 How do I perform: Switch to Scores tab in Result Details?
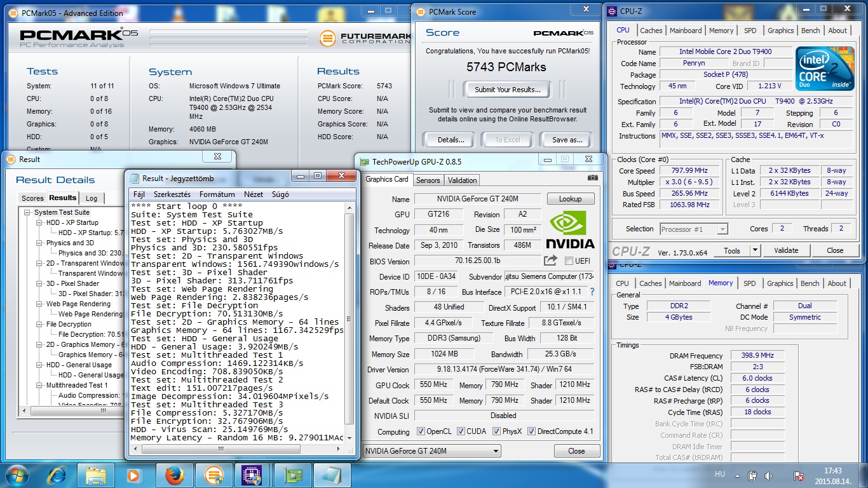[32, 199]
